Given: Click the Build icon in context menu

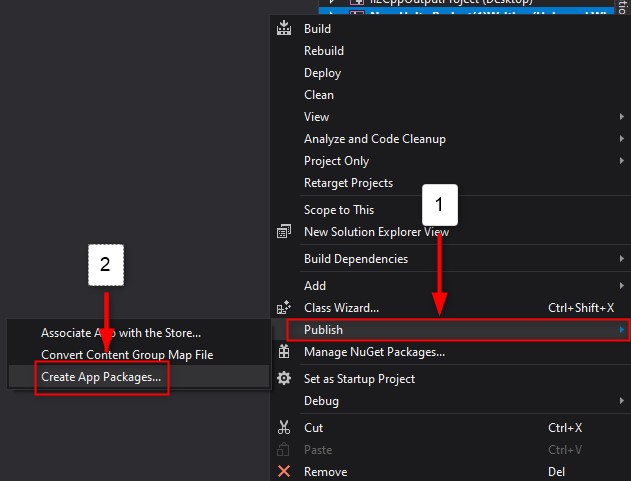Looking at the screenshot, I should [284, 28].
